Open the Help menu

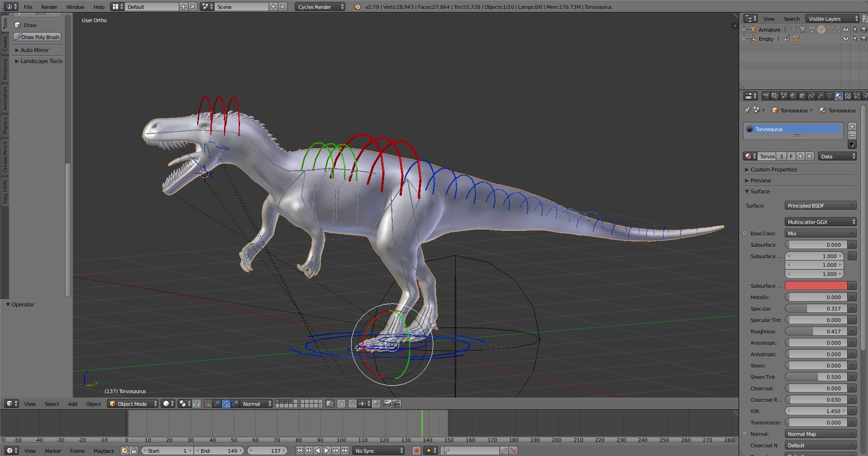(x=99, y=7)
